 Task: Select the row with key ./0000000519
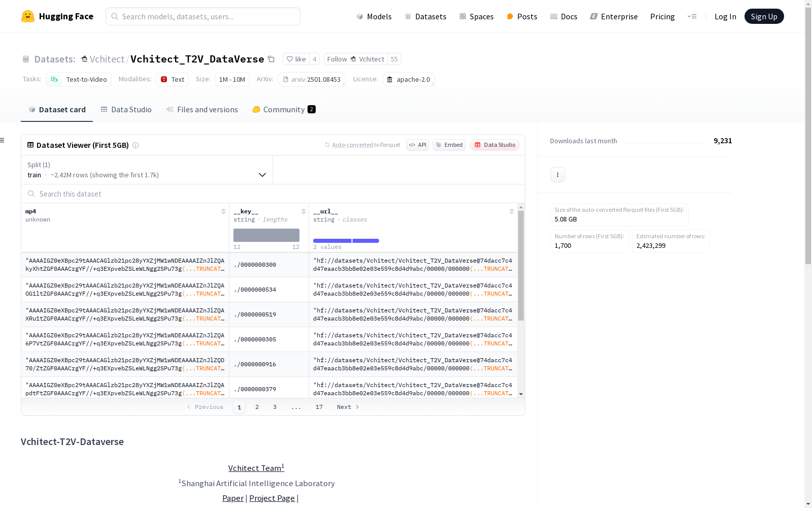(x=269, y=314)
